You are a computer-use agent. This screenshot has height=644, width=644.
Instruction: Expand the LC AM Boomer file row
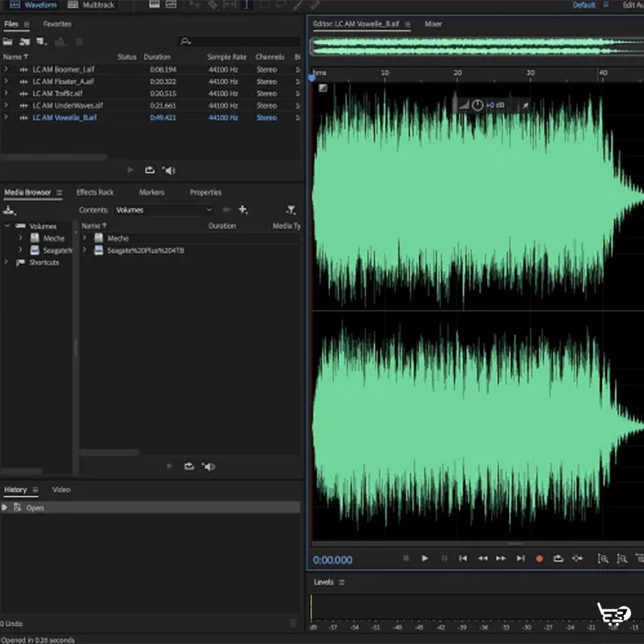tap(6, 69)
